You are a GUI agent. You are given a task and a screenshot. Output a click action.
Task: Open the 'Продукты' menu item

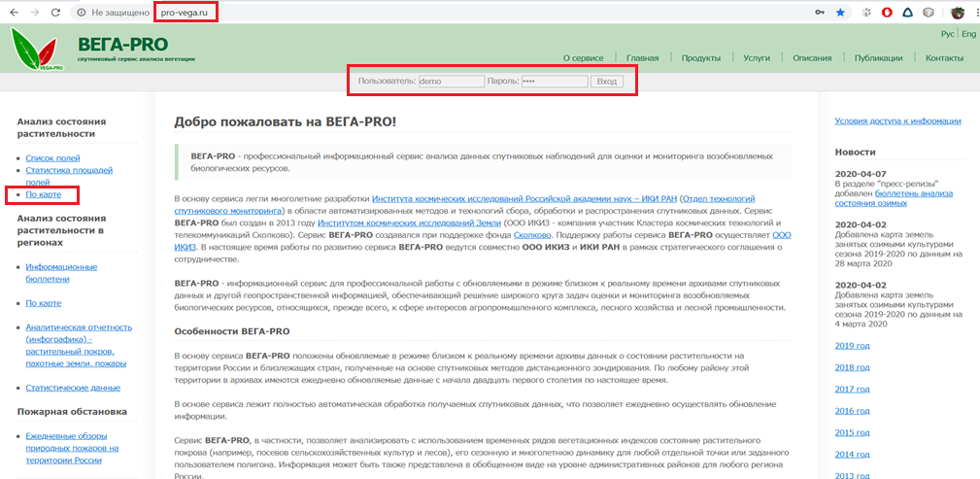click(x=700, y=58)
